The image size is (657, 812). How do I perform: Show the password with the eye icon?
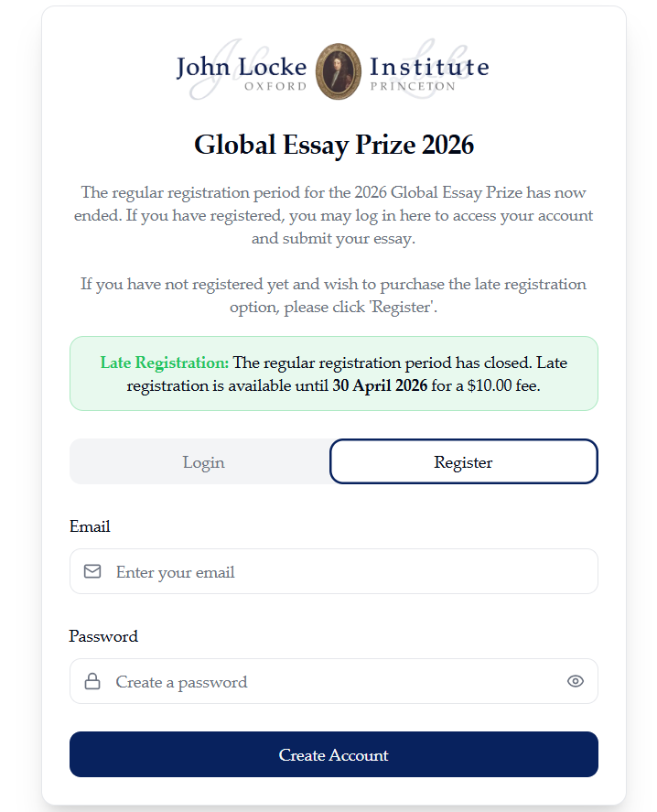pyautogui.click(x=575, y=681)
